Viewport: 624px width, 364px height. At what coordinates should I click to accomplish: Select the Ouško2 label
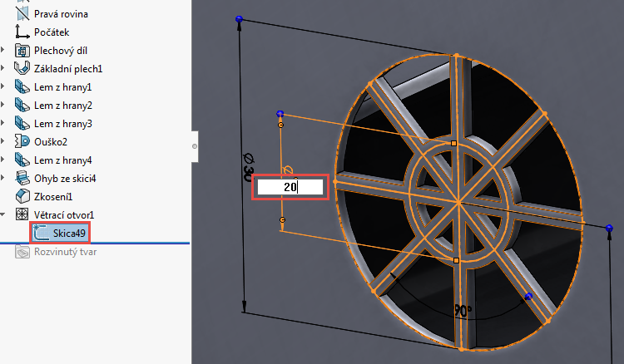click(x=51, y=142)
